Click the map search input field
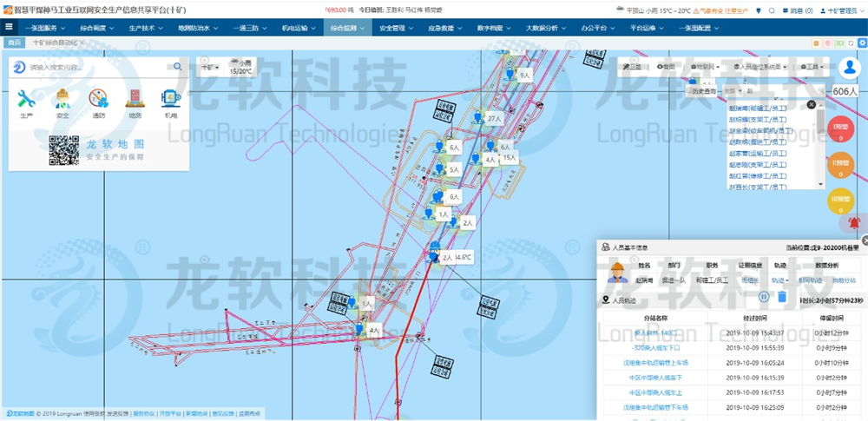This screenshot has width=868, height=421. click(97, 67)
